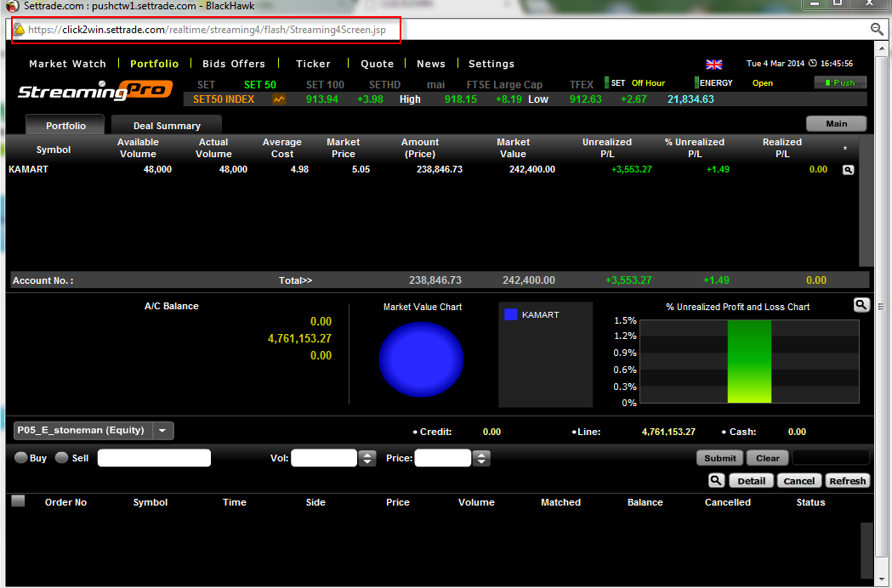This screenshot has width=892, height=588.
Task: Click the order list vertical scrollbar
Action: point(866,551)
